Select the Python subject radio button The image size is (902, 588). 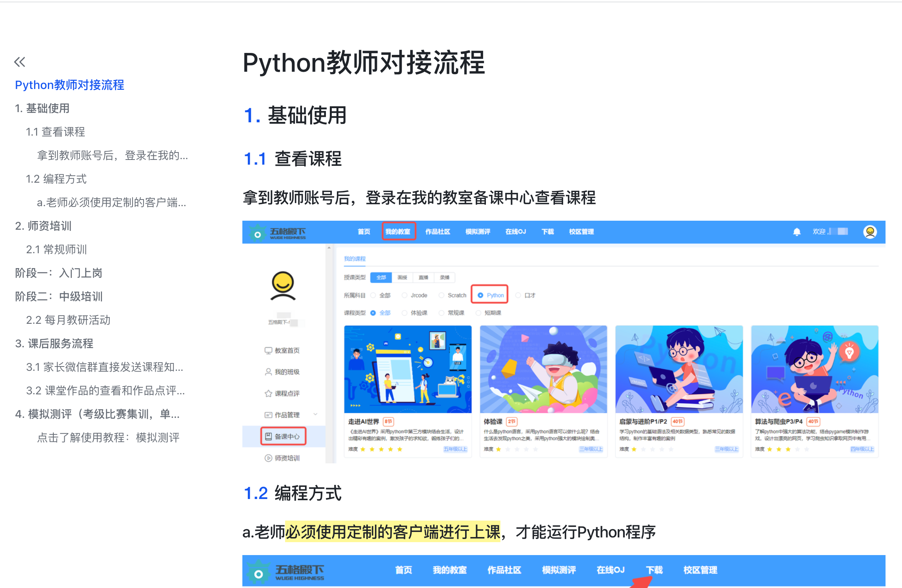(x=480, y=295)
